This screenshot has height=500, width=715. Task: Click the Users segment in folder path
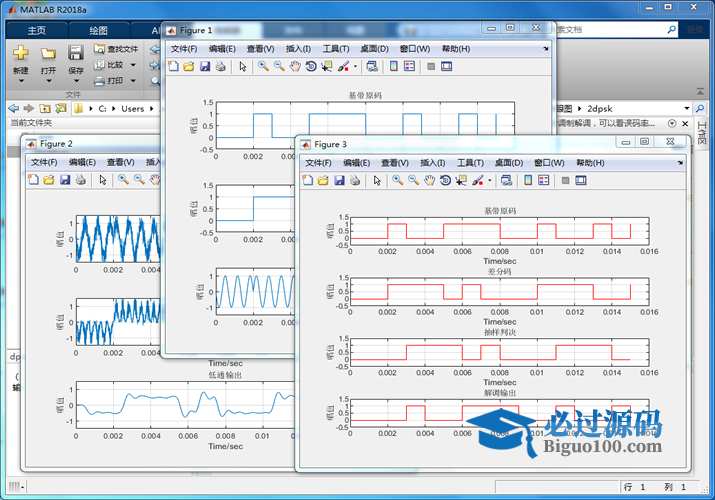tap(133, 108)
